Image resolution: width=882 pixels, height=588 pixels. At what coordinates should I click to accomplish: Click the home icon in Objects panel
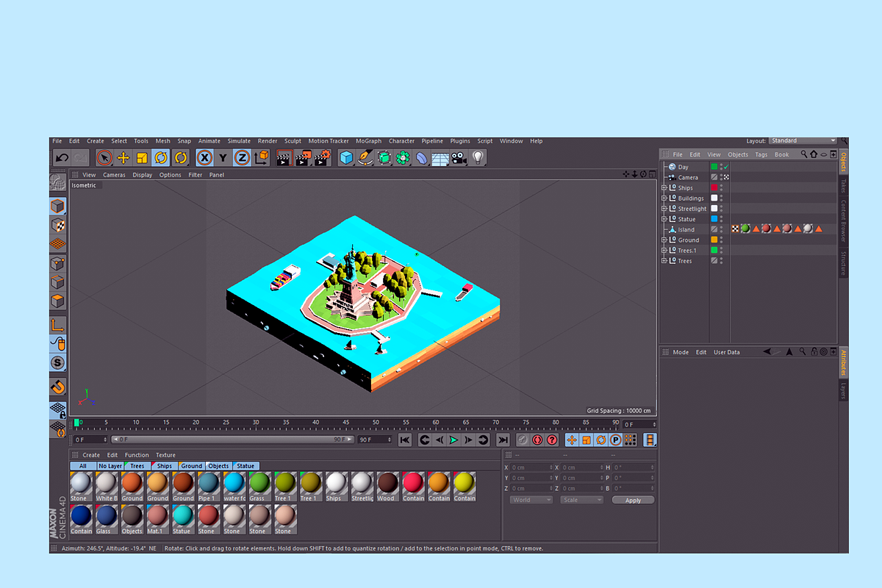[814, 154]
